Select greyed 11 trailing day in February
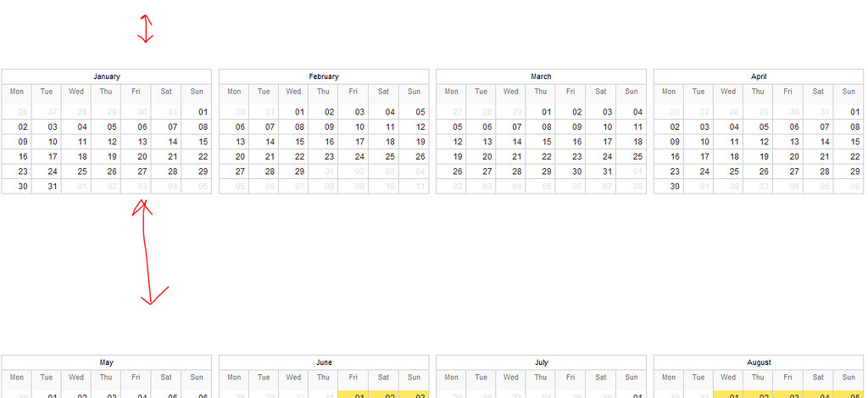The image size is (868, 398). click(x=414, y=186)
